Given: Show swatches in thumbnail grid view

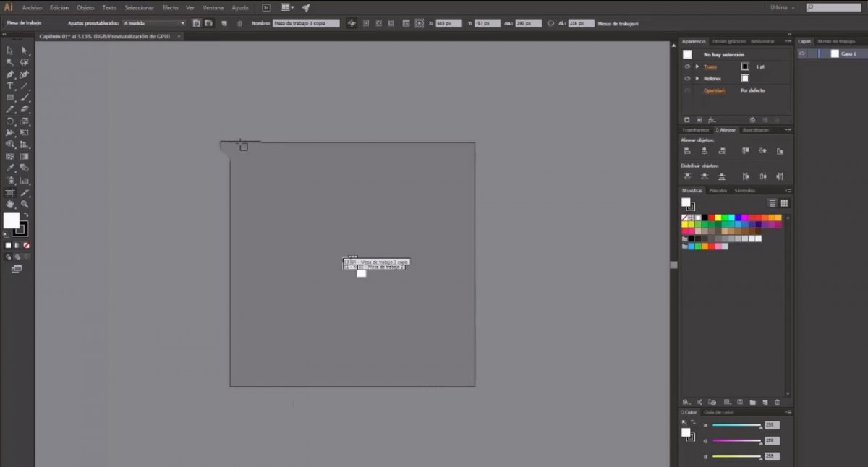Looking at the screenshot, I should pos(783,203).
